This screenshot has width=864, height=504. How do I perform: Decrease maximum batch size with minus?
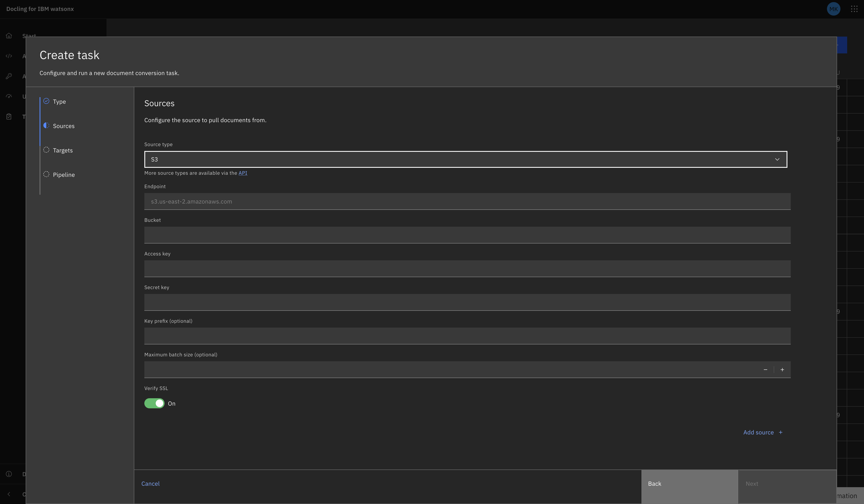point(765,370)
